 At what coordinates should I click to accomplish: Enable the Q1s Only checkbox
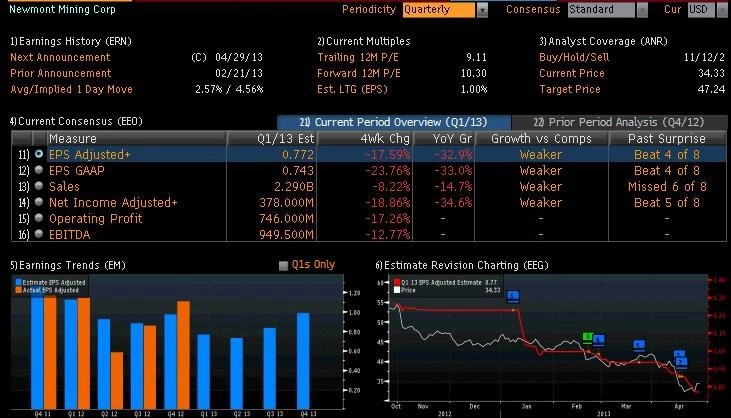283,266
